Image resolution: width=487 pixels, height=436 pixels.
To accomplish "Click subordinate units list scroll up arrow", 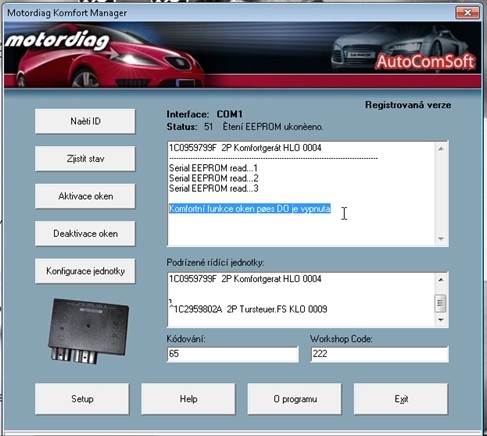I will pyautogui.click(x=441, y=280).
